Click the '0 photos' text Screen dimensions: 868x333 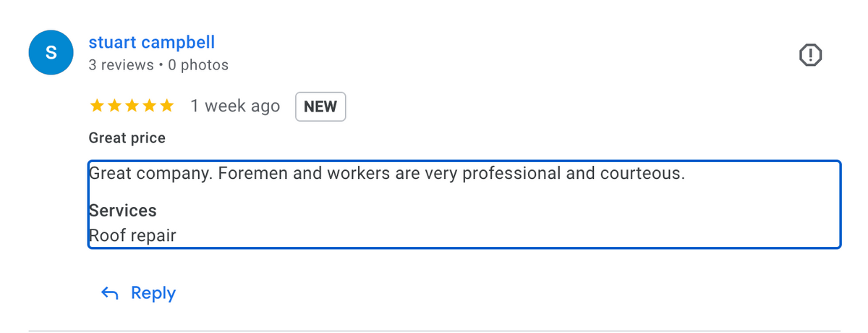tap(198, 65)
